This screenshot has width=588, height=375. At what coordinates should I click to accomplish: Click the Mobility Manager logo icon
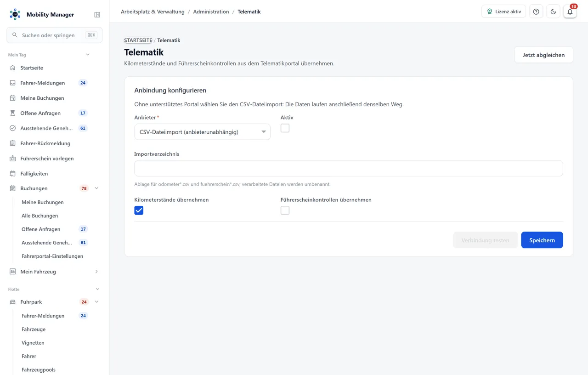coord(15,14)
